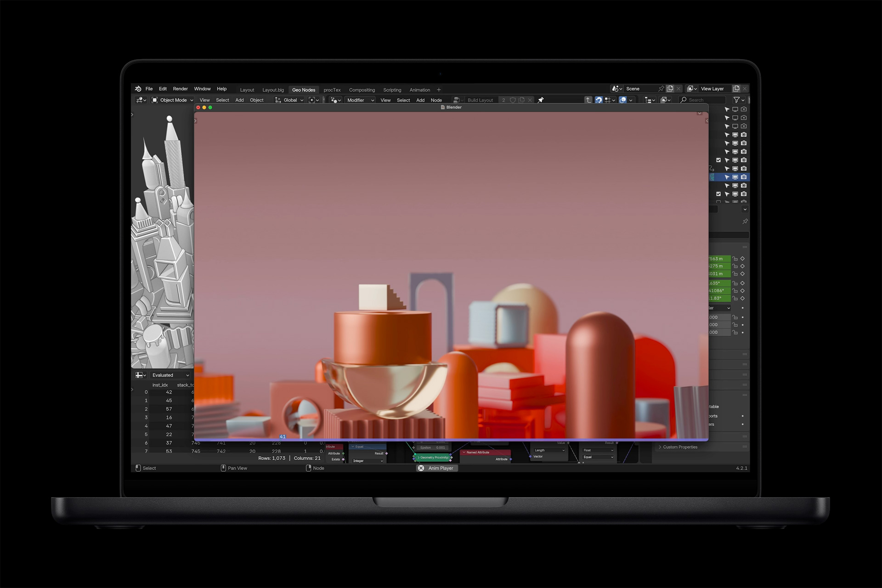Expand the Custom Properties section

point(678,447)
